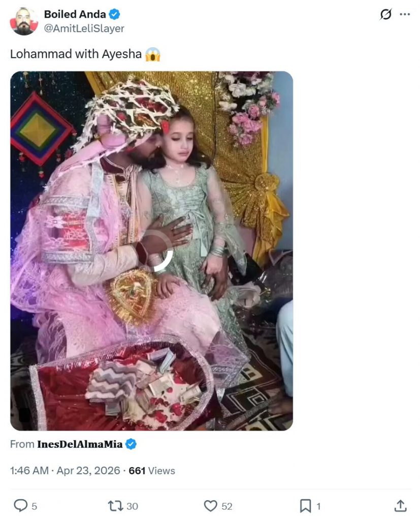Open Boiled Anda's profile avatar
This screenshot has width=420, height=520.
(x=23, y=21)
